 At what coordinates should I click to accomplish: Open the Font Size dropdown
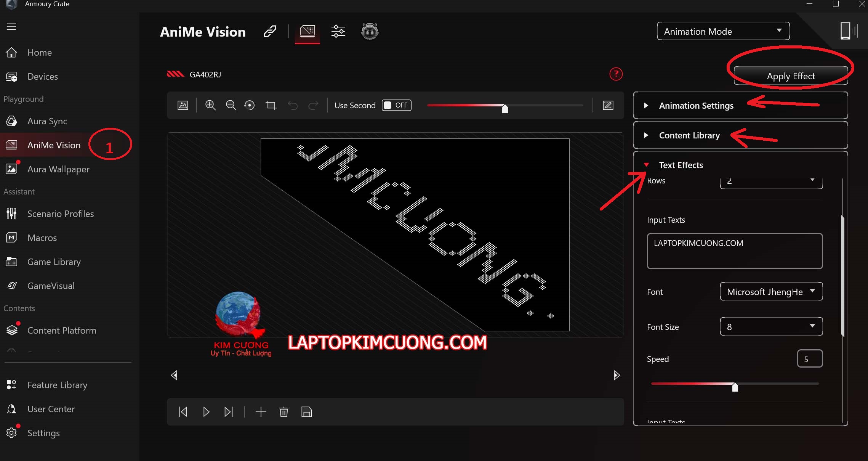771,327
